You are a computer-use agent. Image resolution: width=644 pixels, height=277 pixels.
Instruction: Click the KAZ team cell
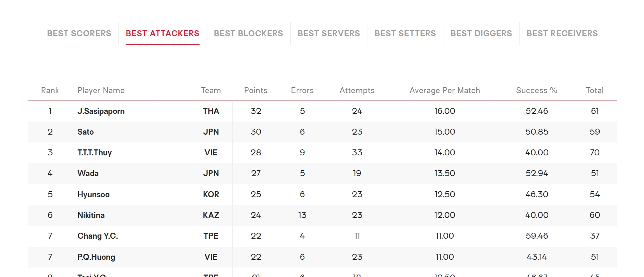[x=211, y=215]
